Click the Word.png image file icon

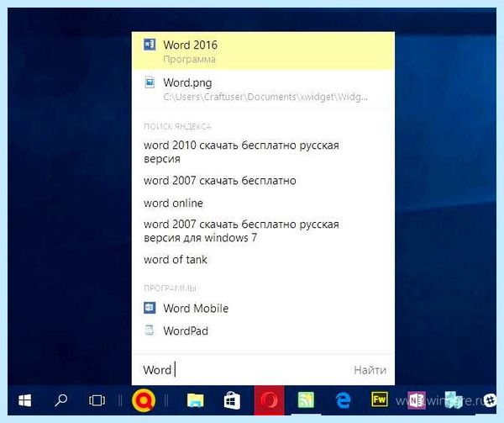150,82
